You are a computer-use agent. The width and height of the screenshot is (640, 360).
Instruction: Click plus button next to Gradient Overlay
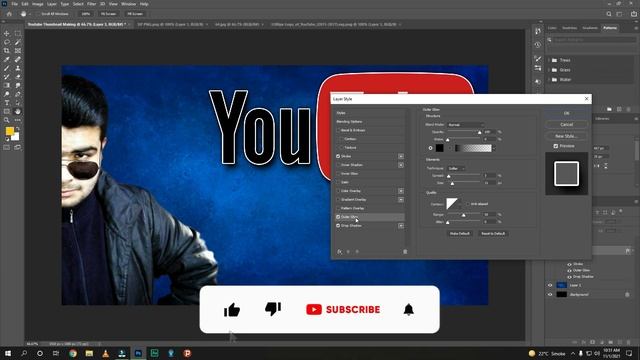[x=401, y=200]
